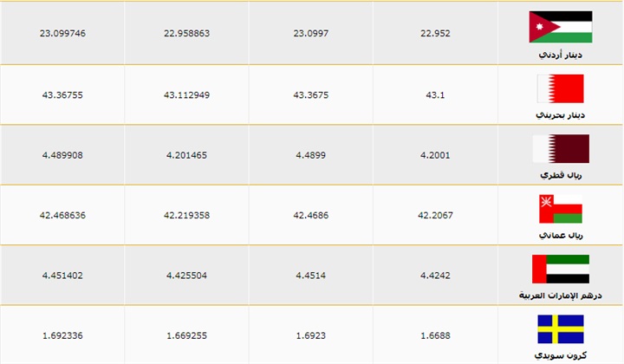Click the UAE flag icon

pyautogui.click(x=561, y=270)
